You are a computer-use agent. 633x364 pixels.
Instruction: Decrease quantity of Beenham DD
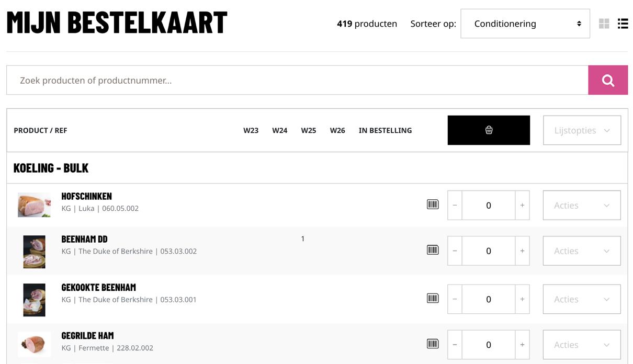pos(455,251)
